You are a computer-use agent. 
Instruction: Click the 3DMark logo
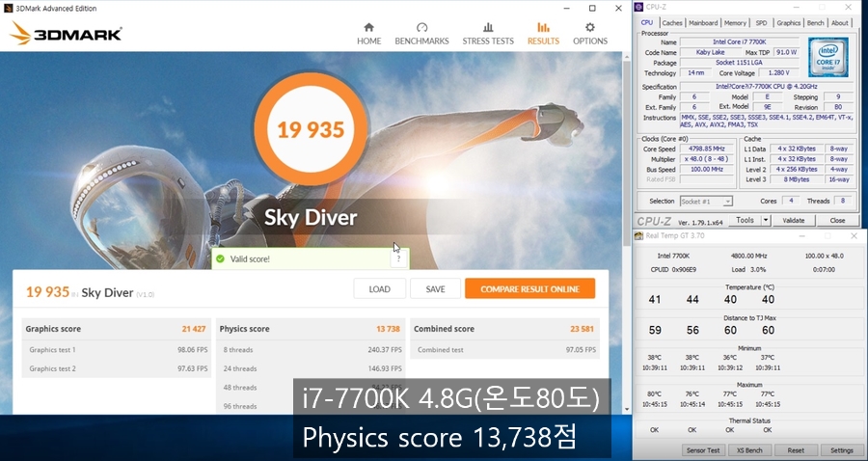[x=66, y=33]
